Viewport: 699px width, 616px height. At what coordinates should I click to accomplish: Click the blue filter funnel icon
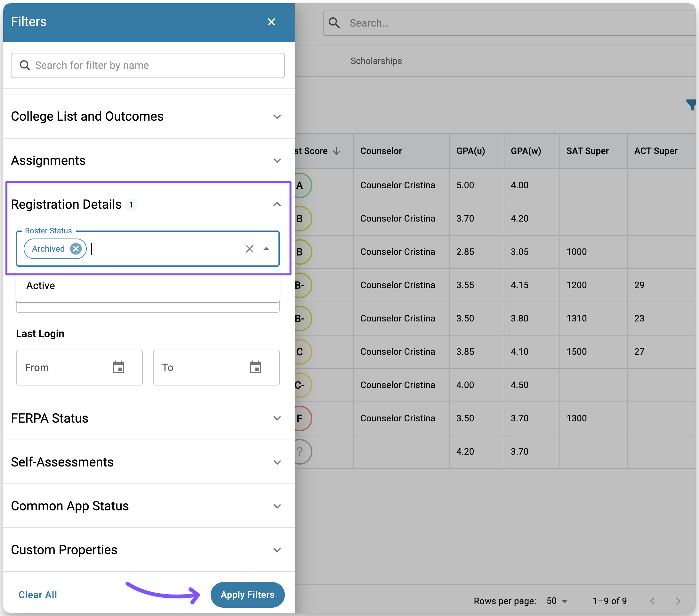691,104
